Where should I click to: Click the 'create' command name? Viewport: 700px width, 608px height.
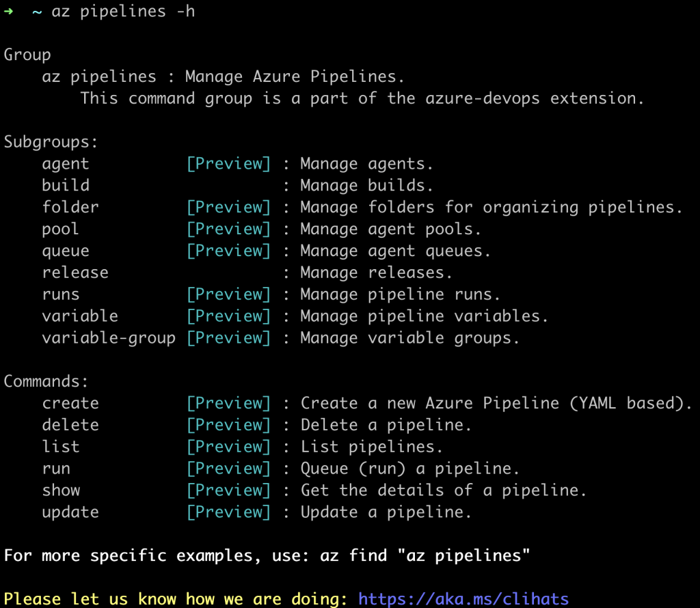[70, 403]
